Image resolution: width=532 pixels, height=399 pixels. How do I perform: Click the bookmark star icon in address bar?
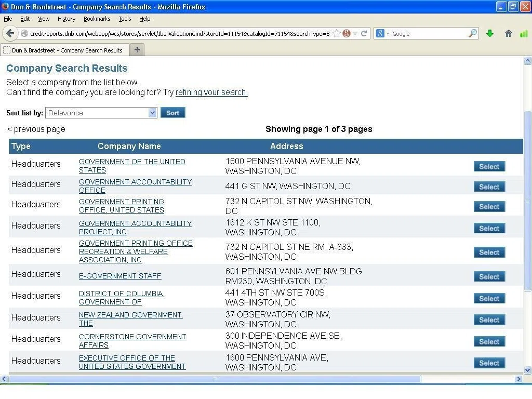click(x=337, y=34)
